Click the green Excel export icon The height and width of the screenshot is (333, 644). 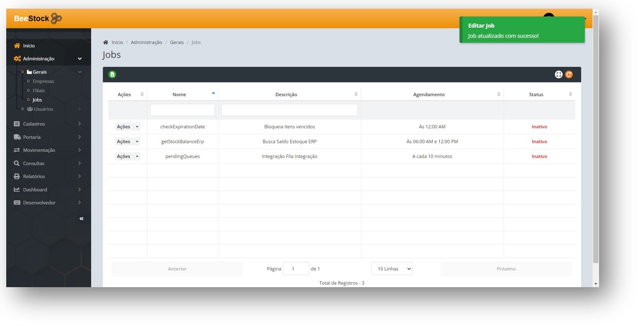(112, 74)
